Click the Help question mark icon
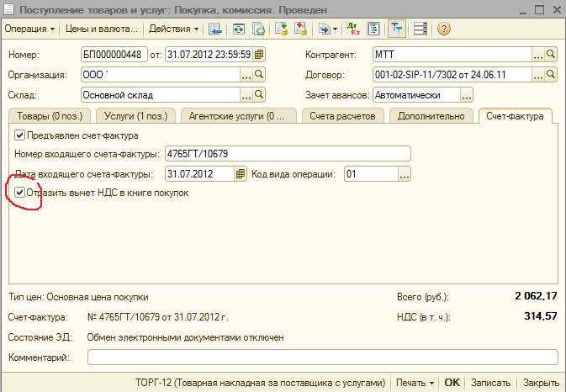Image resolution: width=566 pixels, height=392 pixels. (443, 29)
